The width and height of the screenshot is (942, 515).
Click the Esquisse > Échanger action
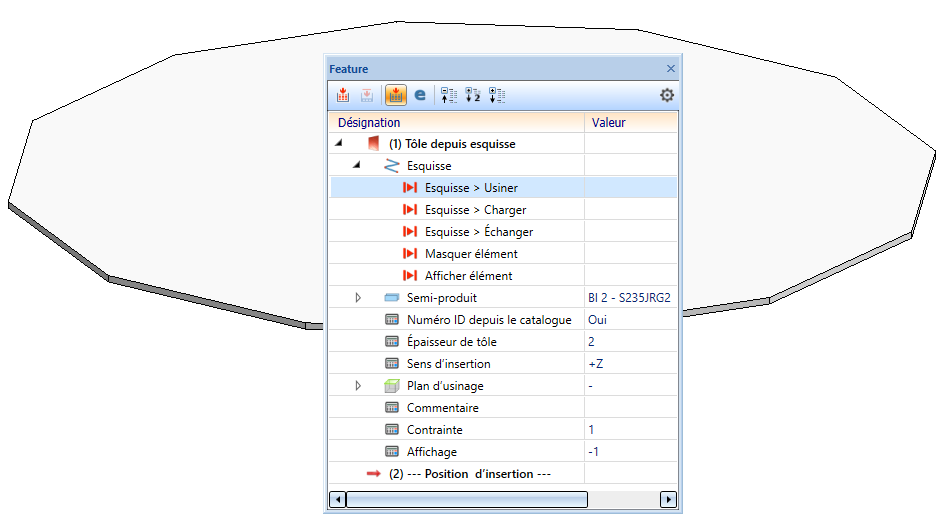tap(478, 232)
